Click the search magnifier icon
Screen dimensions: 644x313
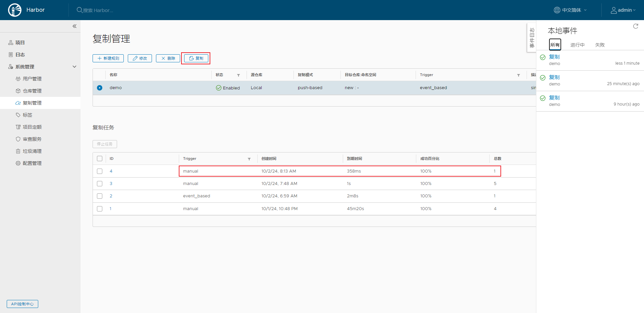pyautogui.click(x=79, y=10)
